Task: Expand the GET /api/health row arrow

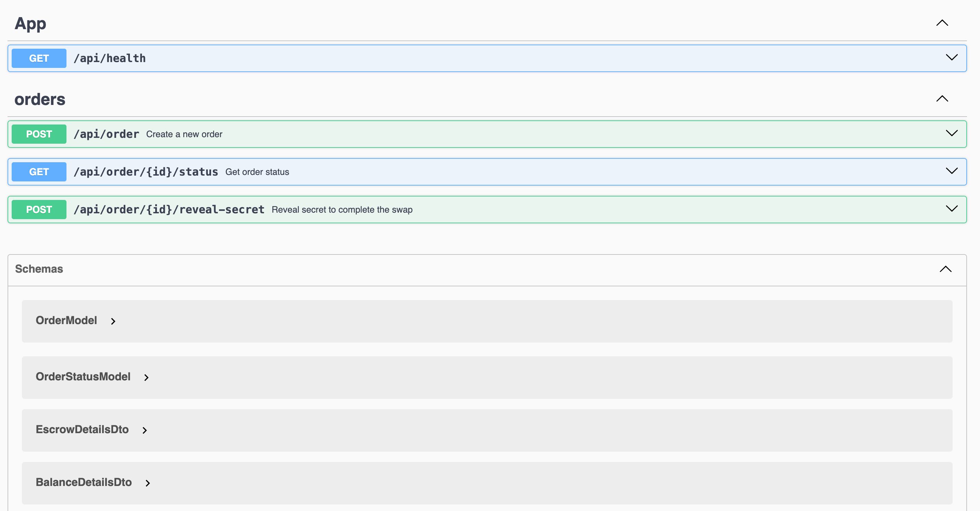Action: (x=952, y=58)
